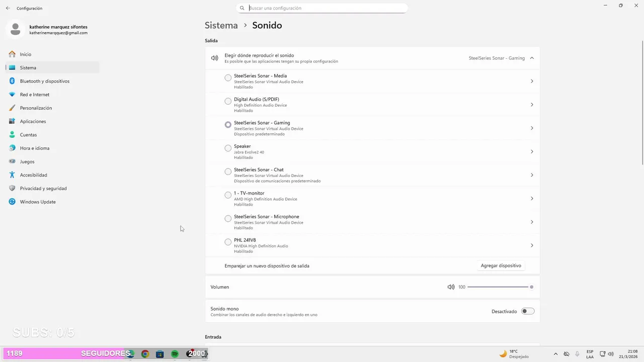The height and width of the screenshot is (362, 644).
Task: Select SteelSeries Sonar - Media radio button
Action: coord(228,78)
